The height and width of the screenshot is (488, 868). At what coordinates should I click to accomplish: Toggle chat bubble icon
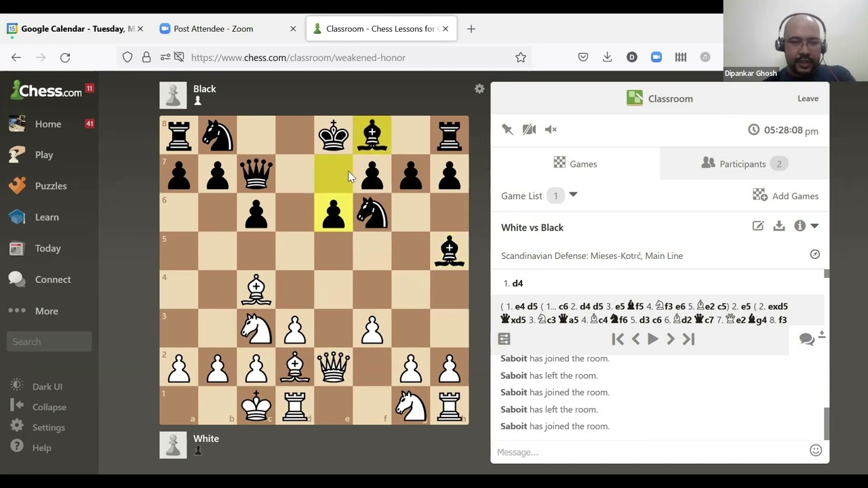(806, 340)
